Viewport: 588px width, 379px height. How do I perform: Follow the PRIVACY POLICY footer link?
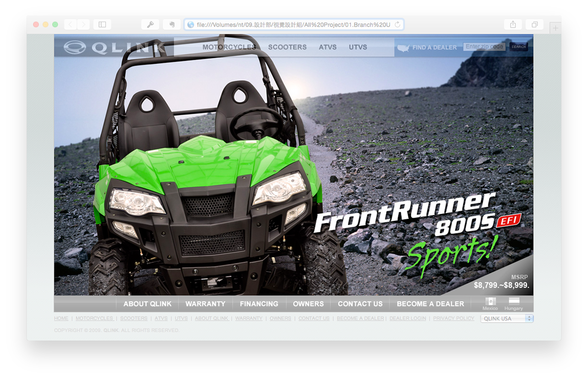[454, 319]
